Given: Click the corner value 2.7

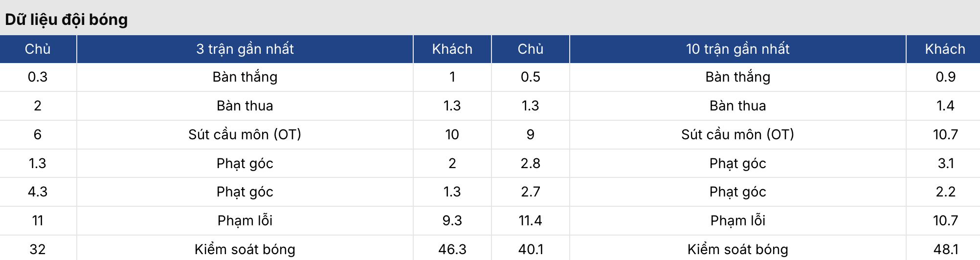Looking at the screenshot, I should coord(530,192).
